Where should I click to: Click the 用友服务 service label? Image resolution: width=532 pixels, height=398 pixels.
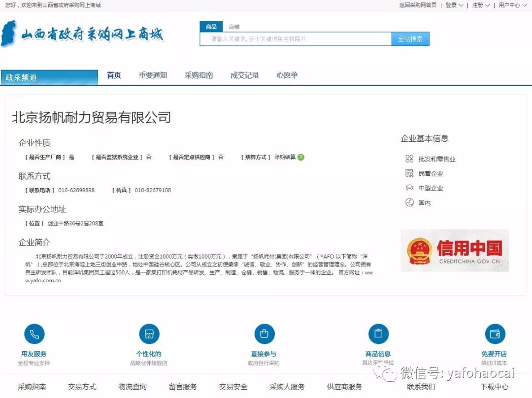(34, 354)
